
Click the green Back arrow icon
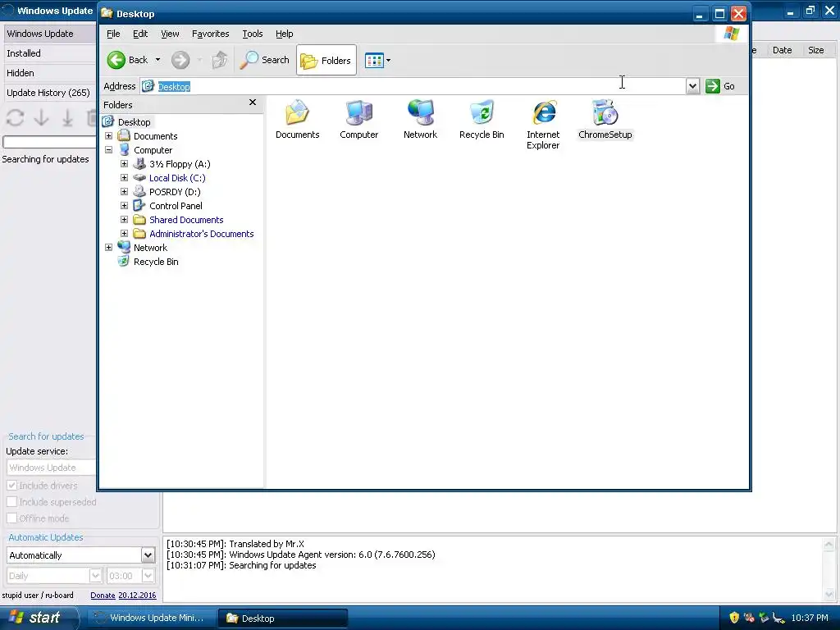(x=116, y=60)
